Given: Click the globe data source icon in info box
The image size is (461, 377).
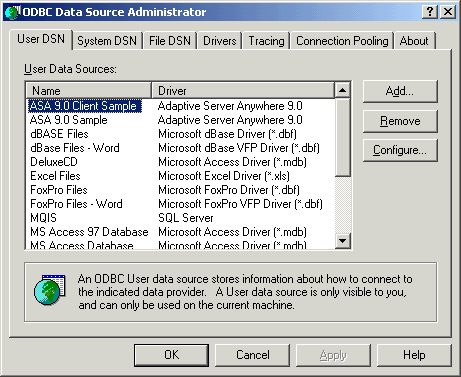Looking at the screenshot, I should click(x=49, y=290).
